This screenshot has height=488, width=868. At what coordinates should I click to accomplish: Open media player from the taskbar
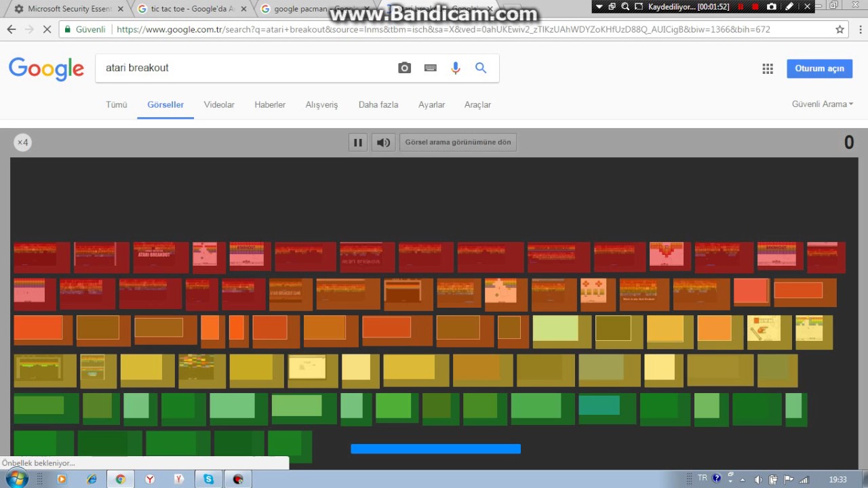pyautogui.click(x=62, y=479)
